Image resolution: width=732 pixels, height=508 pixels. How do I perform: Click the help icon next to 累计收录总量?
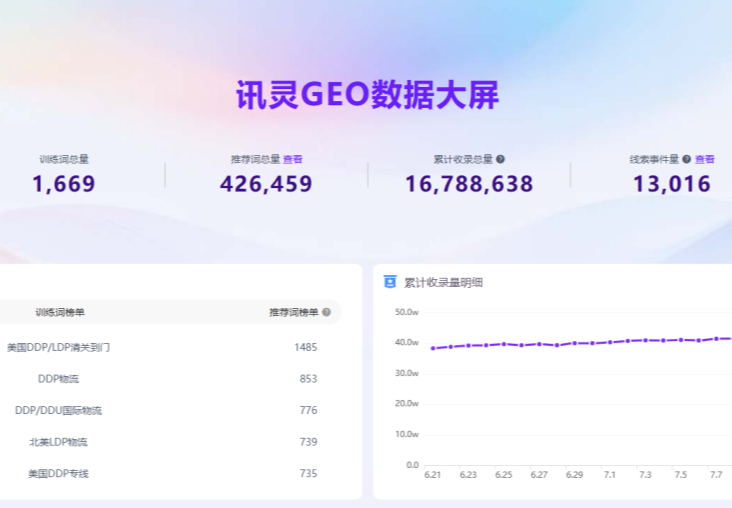click(x=500, y=159)
